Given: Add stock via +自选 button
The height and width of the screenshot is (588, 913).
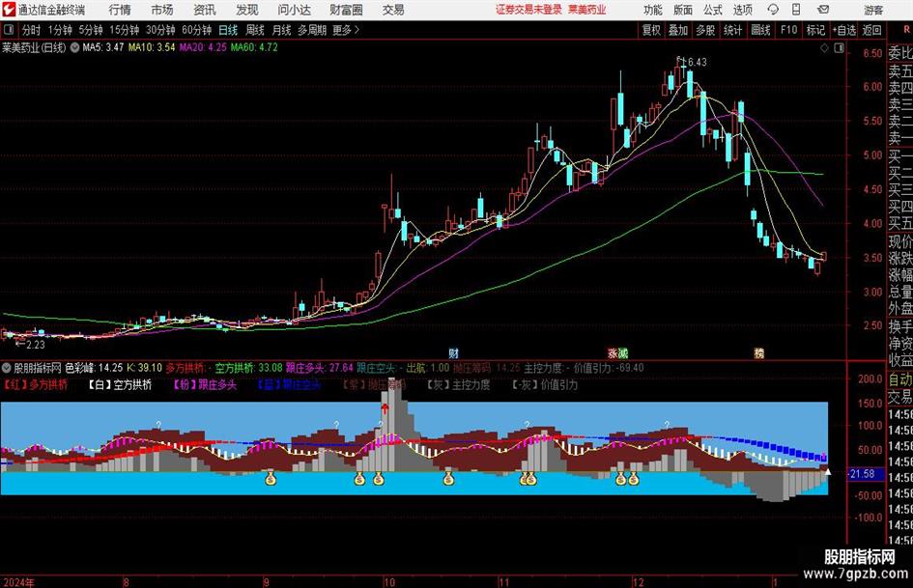Looking at the screenshot, I should pyautogui.click(x=843, y=30).
